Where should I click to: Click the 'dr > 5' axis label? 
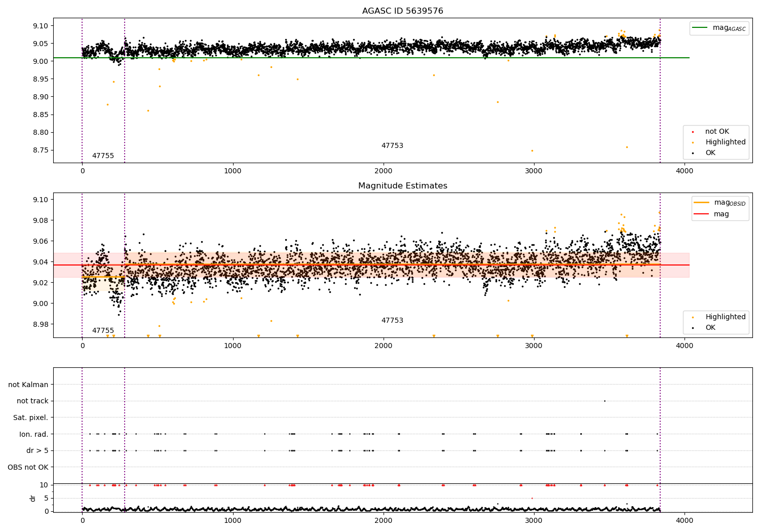coord(37,451)
